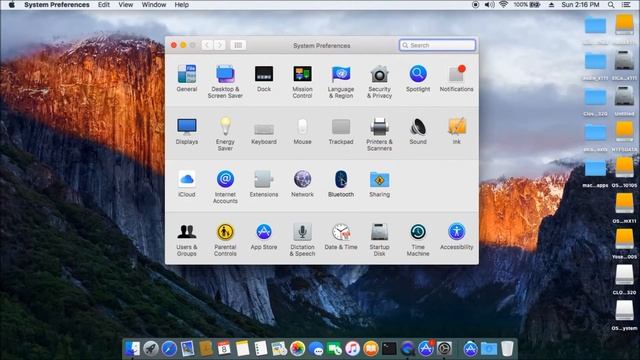Open the iCloud preferences pane
640x360 pixels.
[x=187, y=184]
